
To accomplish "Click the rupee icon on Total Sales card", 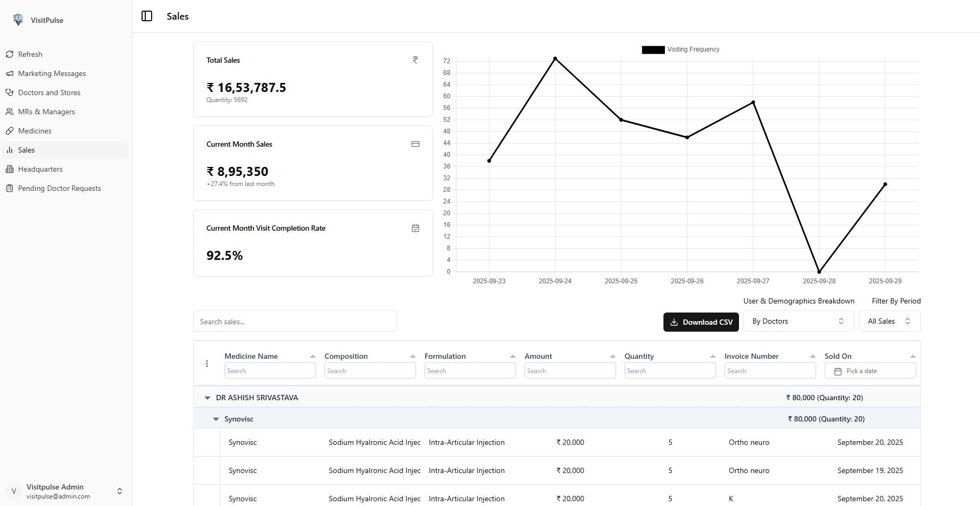I will point(415,60).
